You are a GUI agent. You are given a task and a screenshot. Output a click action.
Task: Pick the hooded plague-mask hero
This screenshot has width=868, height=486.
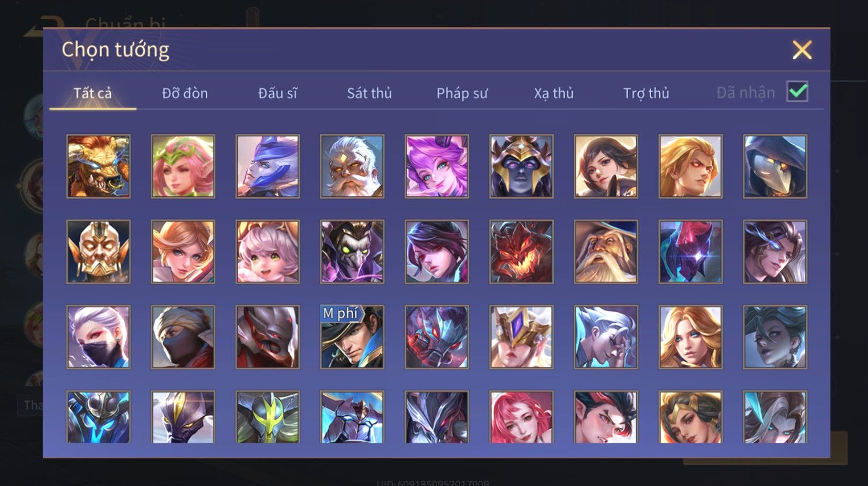coord(775,166)
